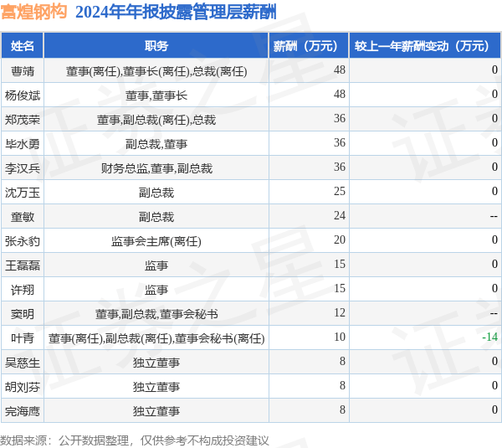Select the 姓名 column header

point(23,46)
